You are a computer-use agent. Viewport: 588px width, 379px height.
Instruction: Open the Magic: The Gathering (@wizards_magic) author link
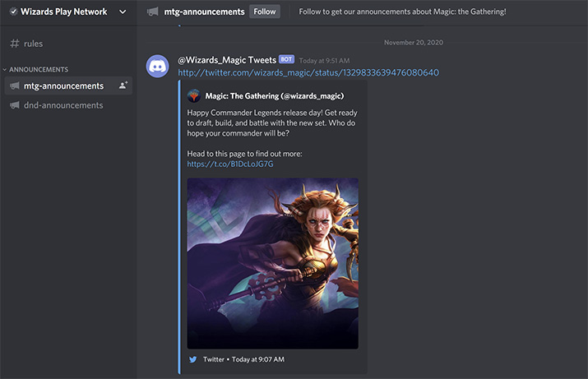275,96
